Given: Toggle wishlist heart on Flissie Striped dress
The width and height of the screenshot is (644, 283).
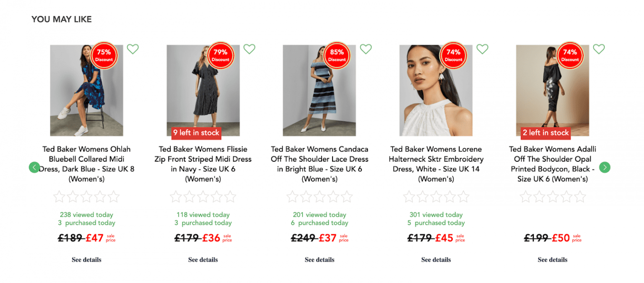Looking at the screenshot, I should pyautogui.click(x=249, y=49).
